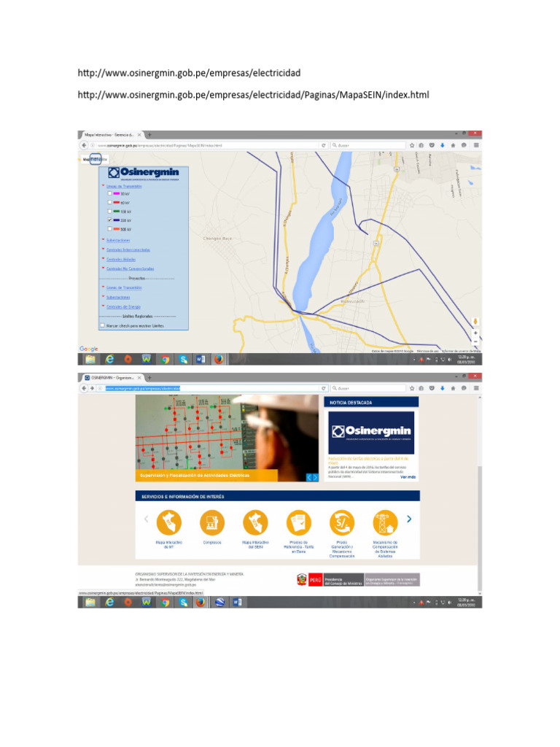The height and width of the screenshot is (747, 560).
Task: Click the orange 500 kV color swatch
Action: coord(116,229)
